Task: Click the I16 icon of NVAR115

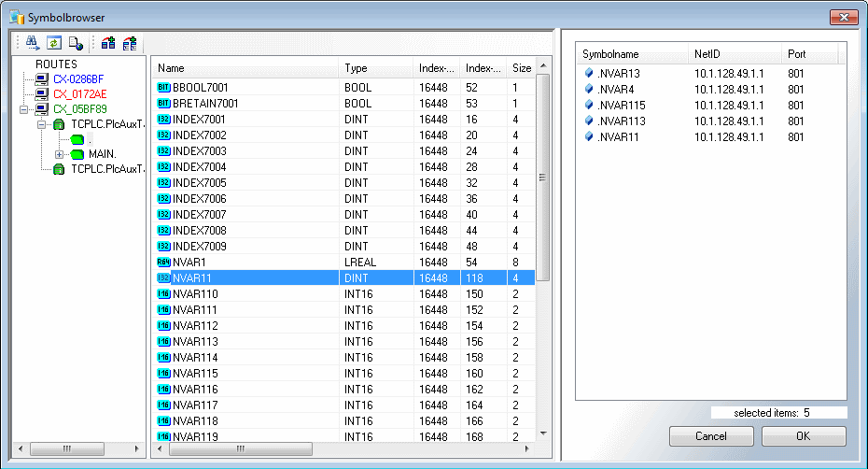Action: click(x=163, y=374)
